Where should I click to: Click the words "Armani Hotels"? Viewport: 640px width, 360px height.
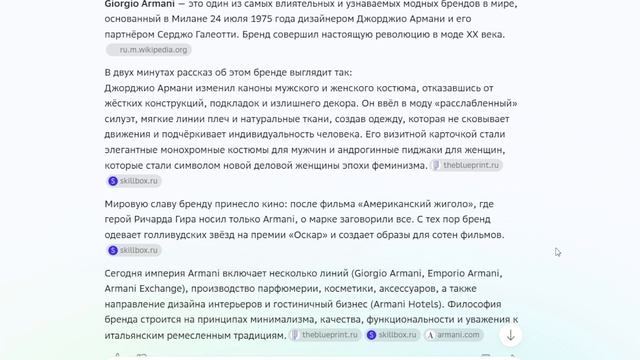[407, 304]
